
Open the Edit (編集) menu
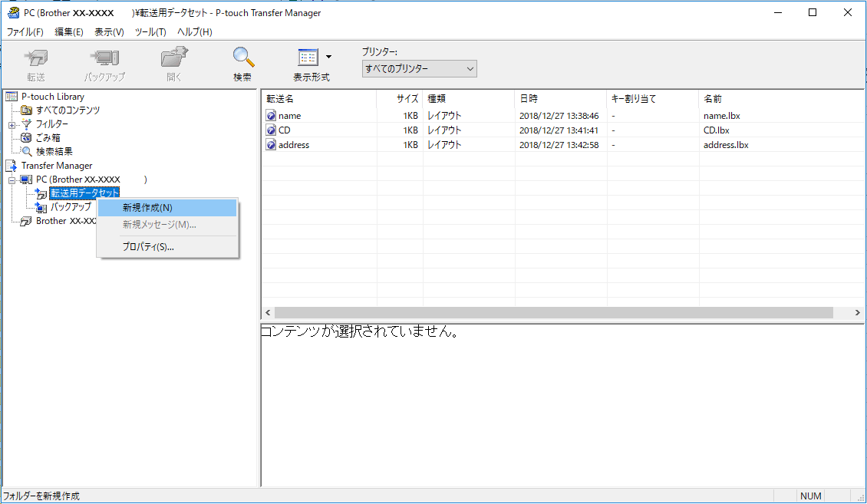(69, 32)
